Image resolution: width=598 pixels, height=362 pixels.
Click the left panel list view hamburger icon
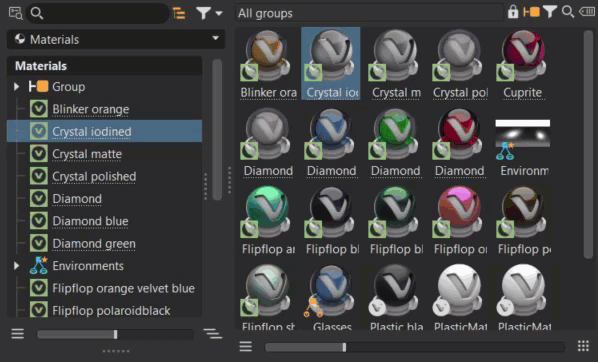18,334
